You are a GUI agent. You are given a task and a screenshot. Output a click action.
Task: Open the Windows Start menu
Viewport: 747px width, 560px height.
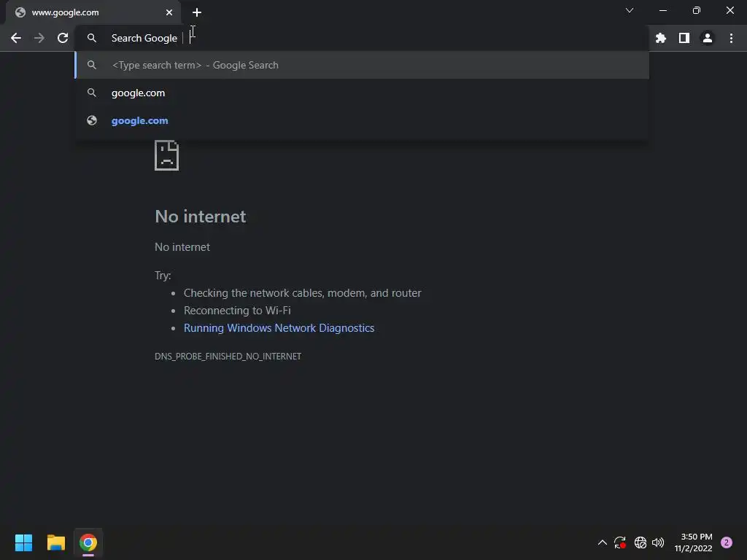click(23, 542)
